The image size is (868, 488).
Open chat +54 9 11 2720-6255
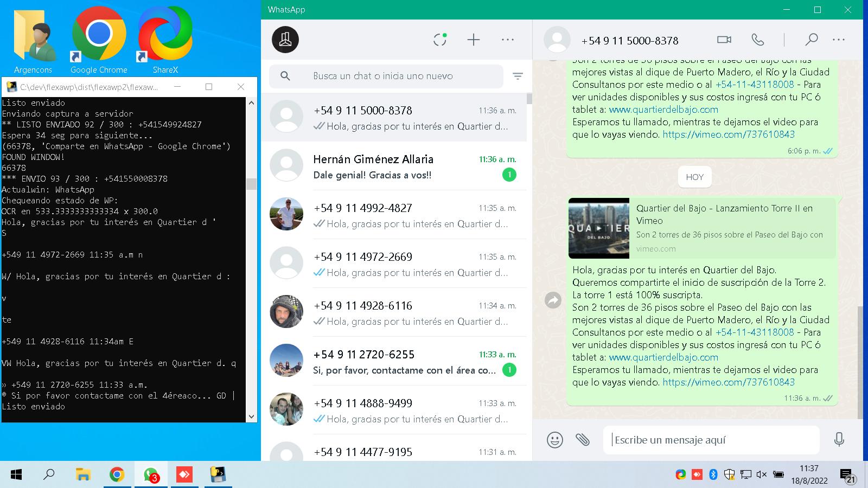[x=394, y=361]
